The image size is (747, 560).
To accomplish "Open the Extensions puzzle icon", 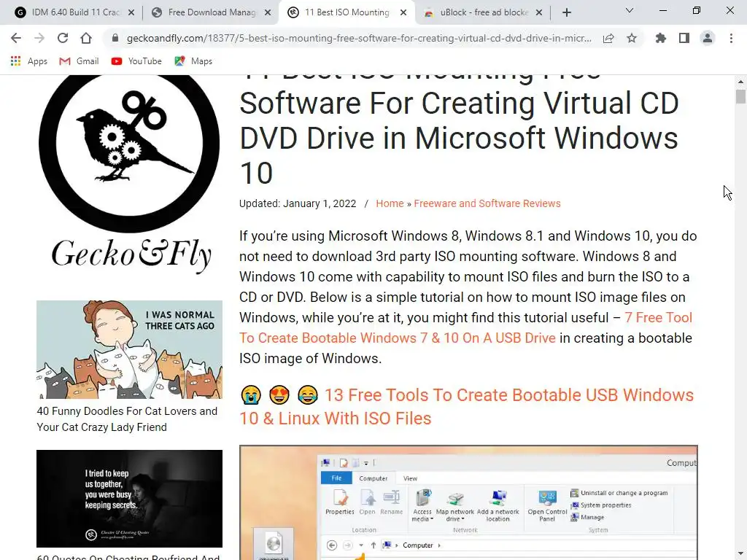I will pyautogui.click(x=661, y=38).
